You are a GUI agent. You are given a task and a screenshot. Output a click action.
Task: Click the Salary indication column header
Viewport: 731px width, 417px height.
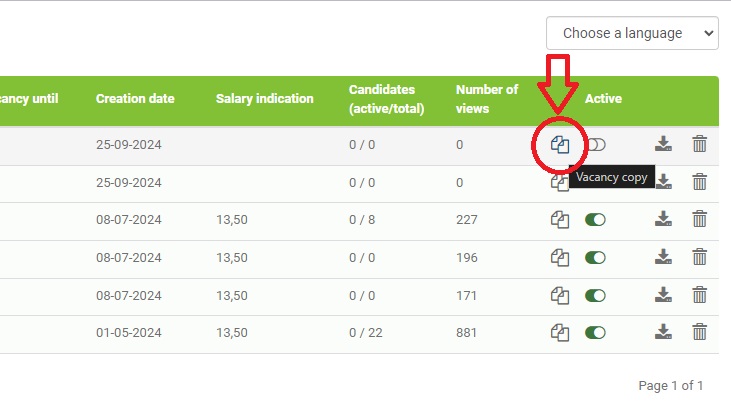pos(264,99)
